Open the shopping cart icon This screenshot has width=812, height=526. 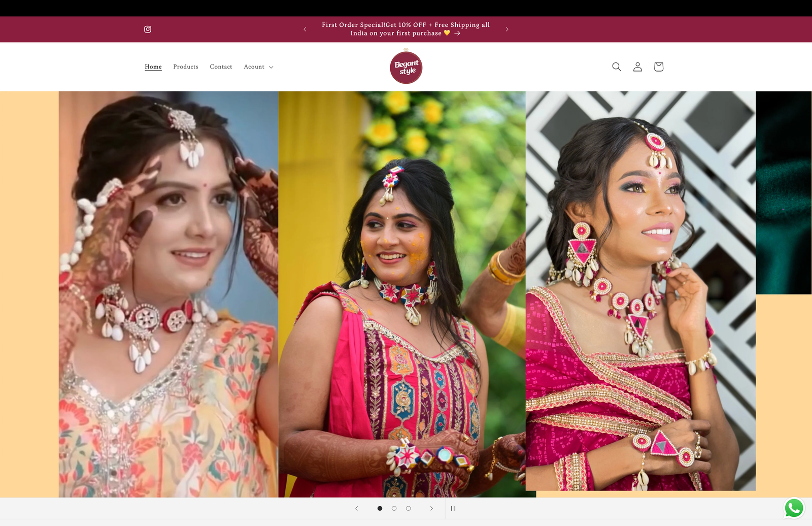659,67
